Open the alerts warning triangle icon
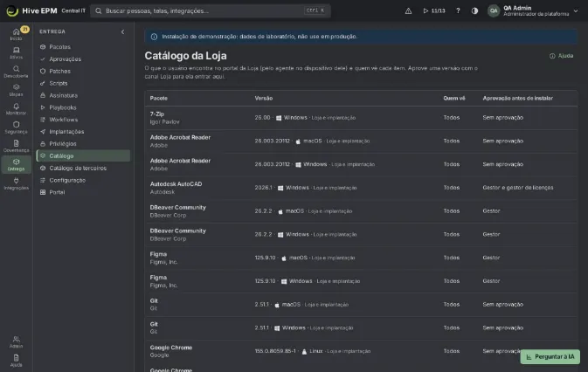Viewport: 588px width, 372px height. tap(408, 10)
